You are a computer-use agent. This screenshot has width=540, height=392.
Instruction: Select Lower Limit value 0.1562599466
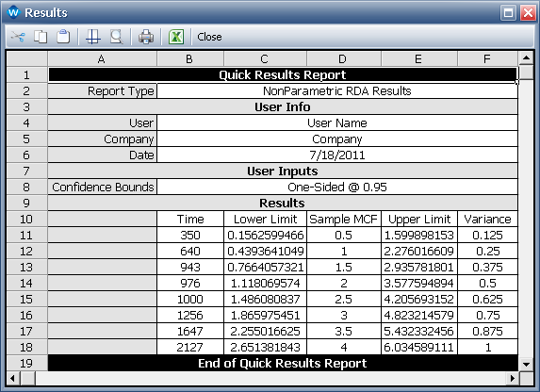265,236
